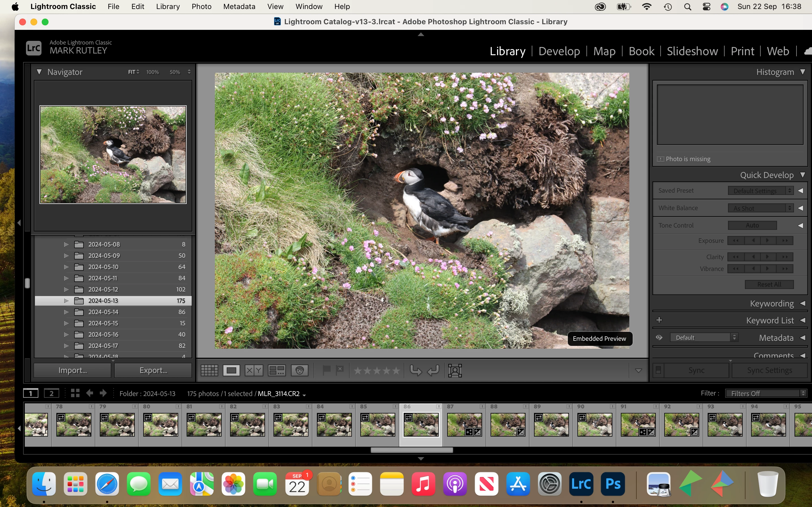
Task: Click the Import button
Action: click(72, 370)
